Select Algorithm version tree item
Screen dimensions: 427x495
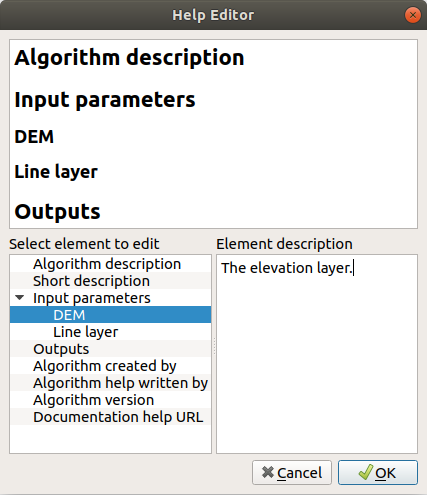tap(110, 400)
